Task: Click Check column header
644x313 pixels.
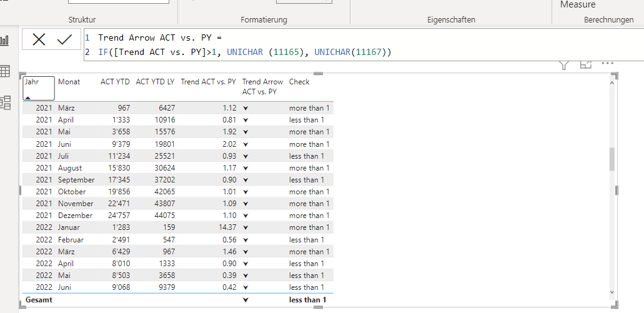Action: (299, 82)
